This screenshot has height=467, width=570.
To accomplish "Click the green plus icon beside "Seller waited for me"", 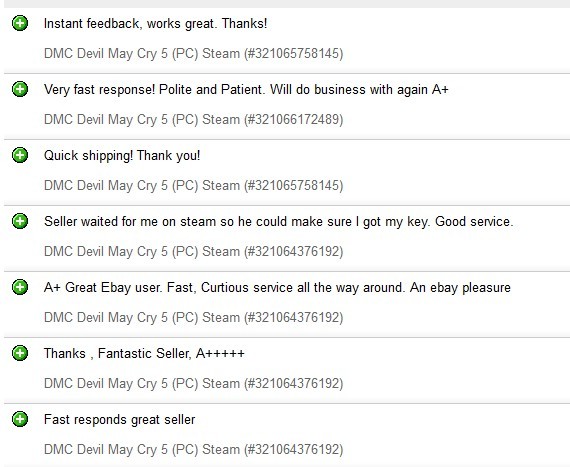I will tap(20, 221).
